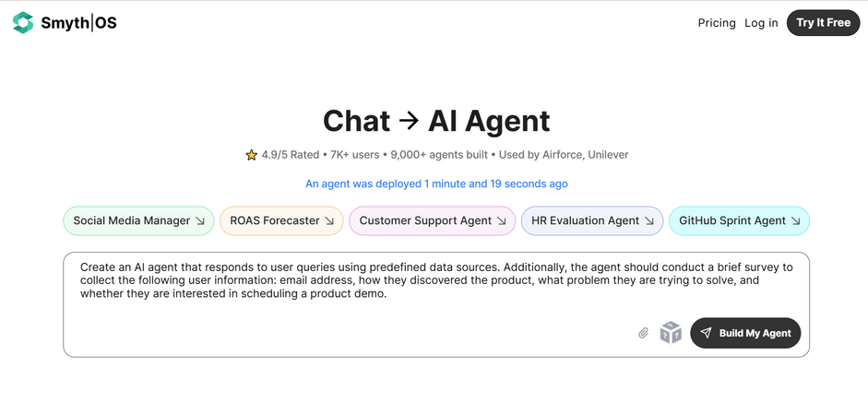Click the arrow icon on HR Evaluation Agent chip

(x=648, y=221)
